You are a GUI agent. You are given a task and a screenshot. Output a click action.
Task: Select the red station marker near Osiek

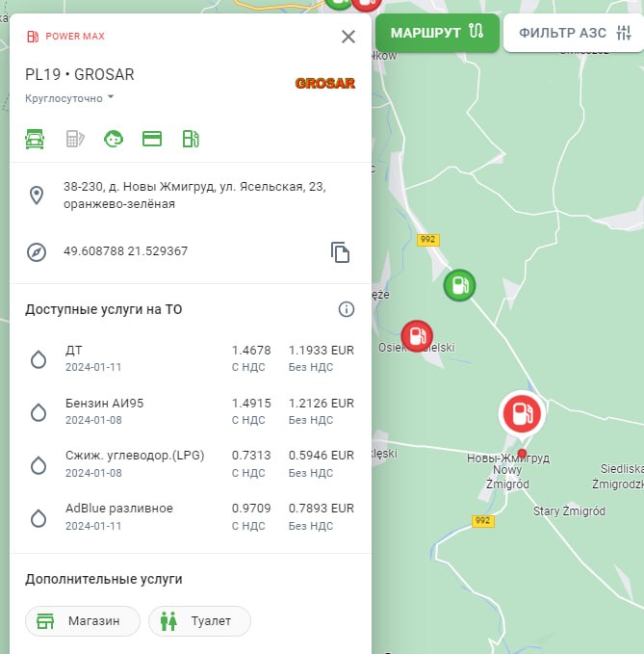(417, 336)
